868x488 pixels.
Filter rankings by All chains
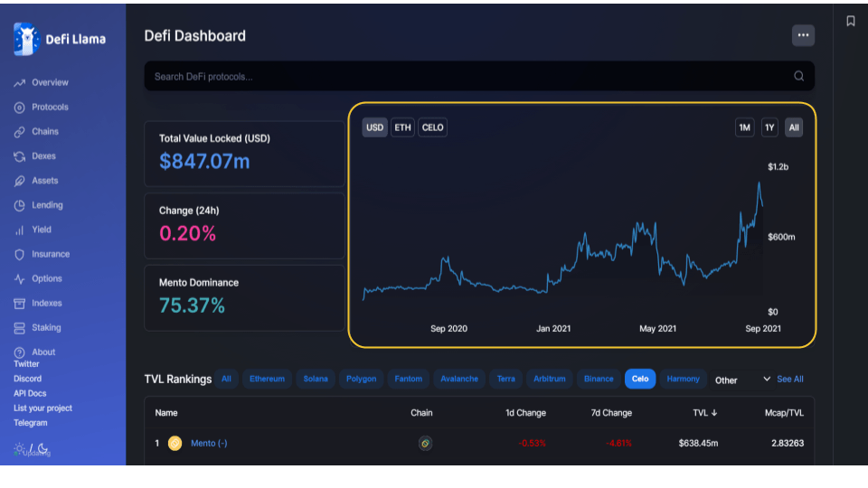[226, 379]
